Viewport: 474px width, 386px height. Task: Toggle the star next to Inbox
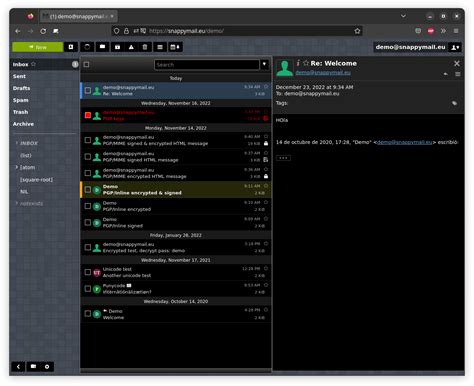[33, 64]
